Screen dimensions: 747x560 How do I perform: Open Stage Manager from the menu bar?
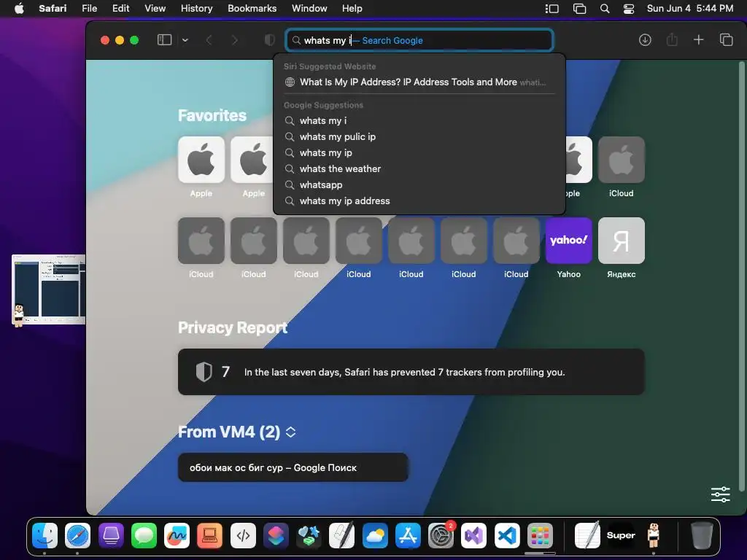pos(551,8)
